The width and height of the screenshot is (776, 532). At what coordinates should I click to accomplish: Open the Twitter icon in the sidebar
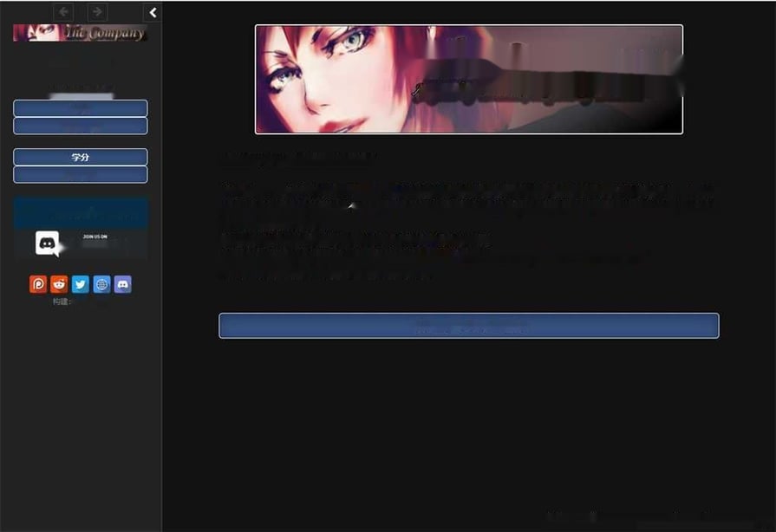(80, 284)
